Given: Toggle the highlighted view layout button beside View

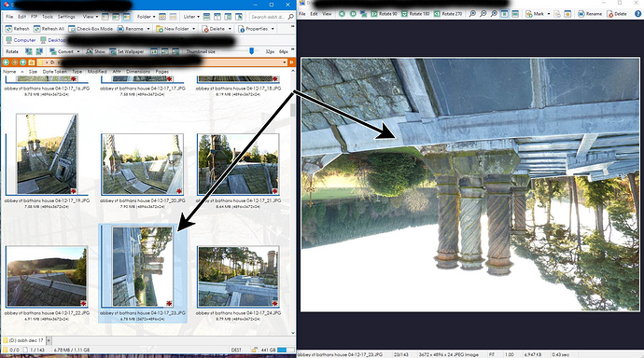Looking at the screenshot, I should pos(127,17).
